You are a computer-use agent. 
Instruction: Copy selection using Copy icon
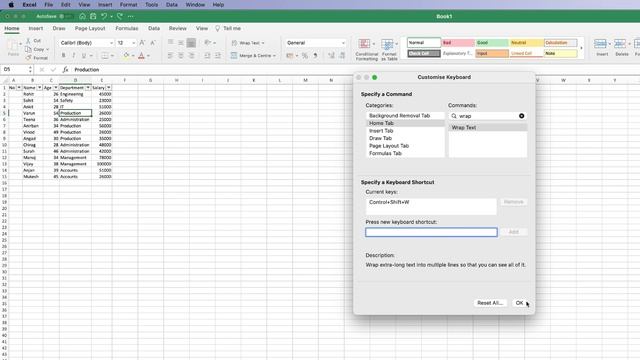pyautogui.click(x=28, y=49)
